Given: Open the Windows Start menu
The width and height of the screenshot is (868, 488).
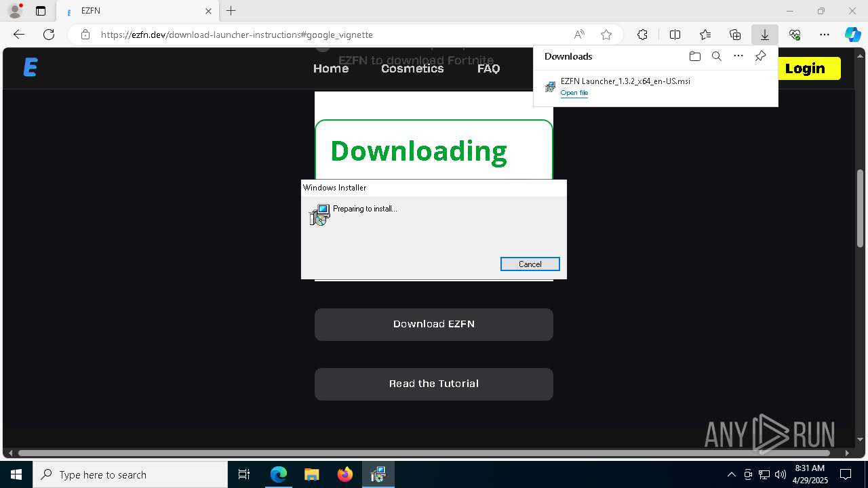Looking at the screenshot, I should pos(16,474).
